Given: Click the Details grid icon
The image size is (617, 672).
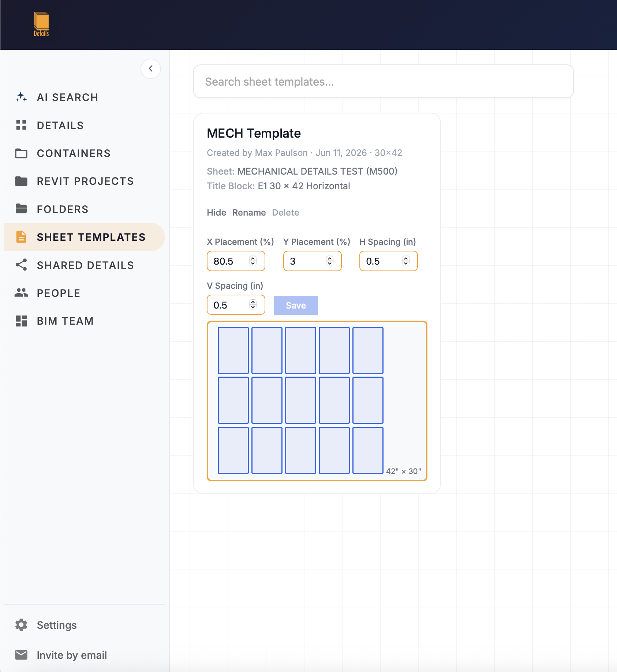Looking at the screenshot, I should tap(21, 125).
